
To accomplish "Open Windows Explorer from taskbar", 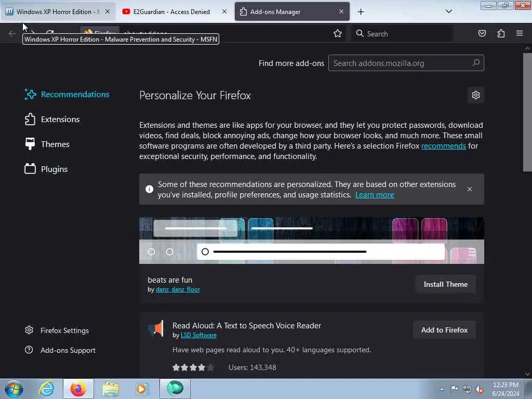I will click(110, 389).
